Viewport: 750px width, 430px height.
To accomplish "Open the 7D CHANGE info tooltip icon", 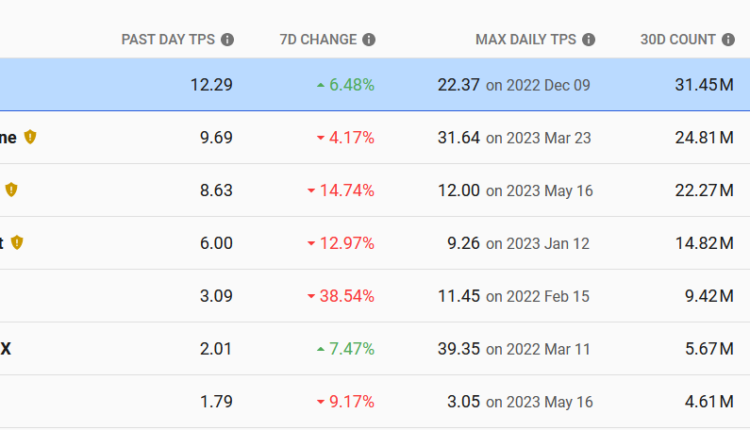I will 369,40.
